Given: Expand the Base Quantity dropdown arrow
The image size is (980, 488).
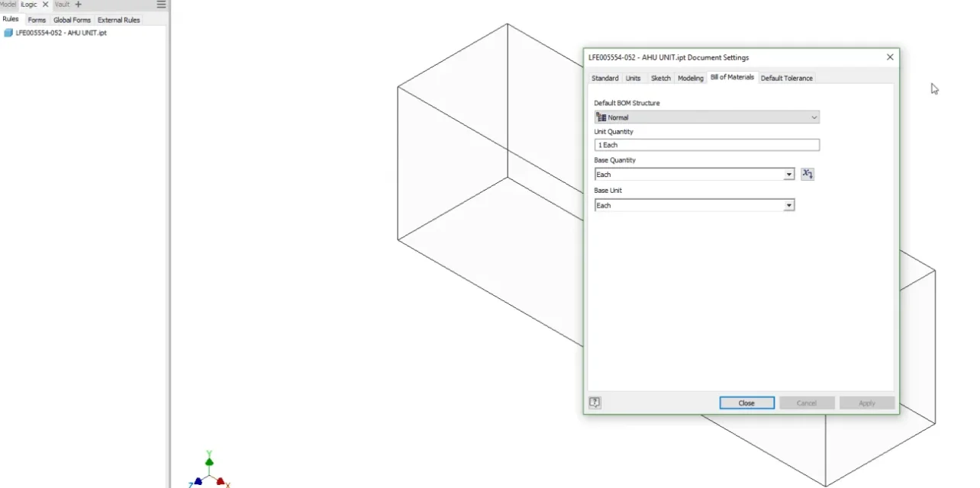Looking at the screenshot, I should click(x=789, y=175).
